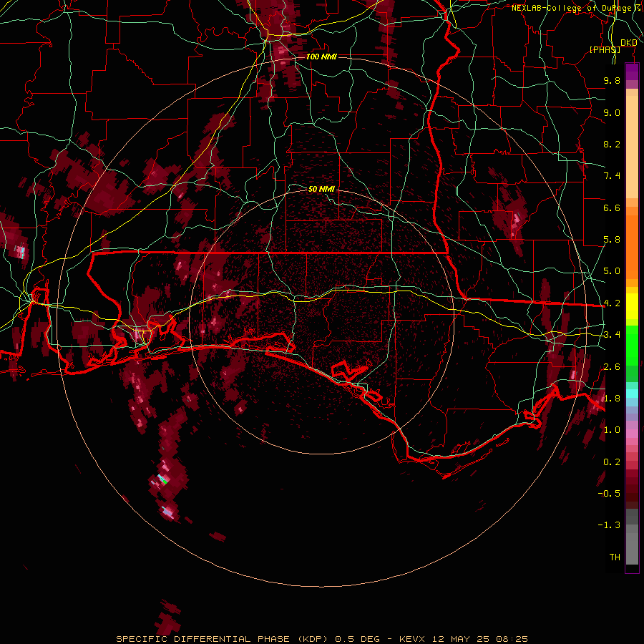644x644 pixels.
Task: Pick the orange color band near 5.8
Action: coord(632,247)
